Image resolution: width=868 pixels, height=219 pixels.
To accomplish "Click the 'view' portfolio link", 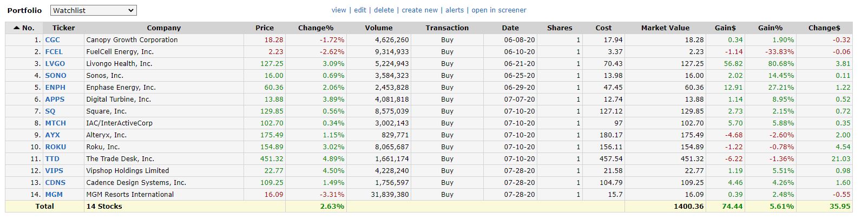I will pyautogui.click(x=339, y=10).
